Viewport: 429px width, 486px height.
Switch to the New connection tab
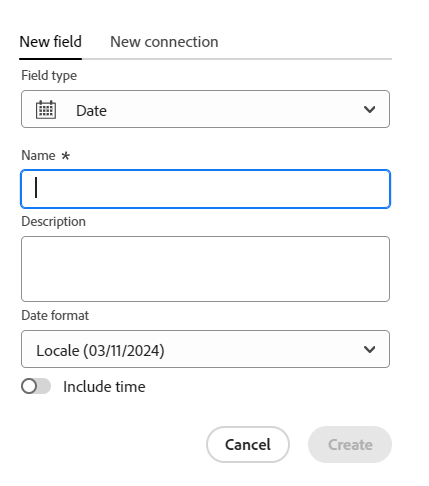click(x=164, y=42)
